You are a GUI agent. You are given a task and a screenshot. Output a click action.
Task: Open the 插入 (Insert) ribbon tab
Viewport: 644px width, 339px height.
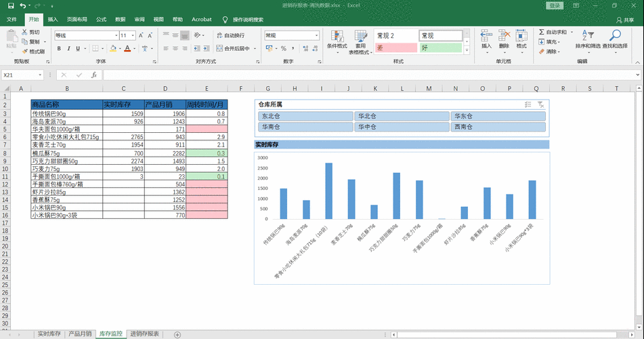click(53, 20)
